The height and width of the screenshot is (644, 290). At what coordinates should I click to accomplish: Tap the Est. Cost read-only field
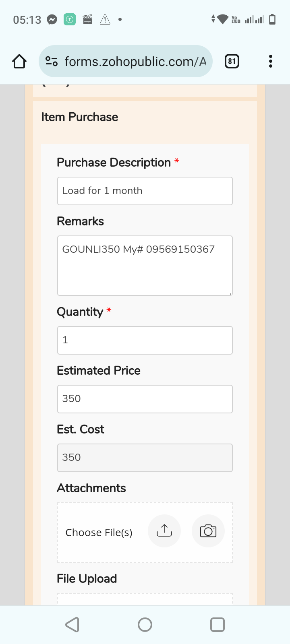pos(145,458)
